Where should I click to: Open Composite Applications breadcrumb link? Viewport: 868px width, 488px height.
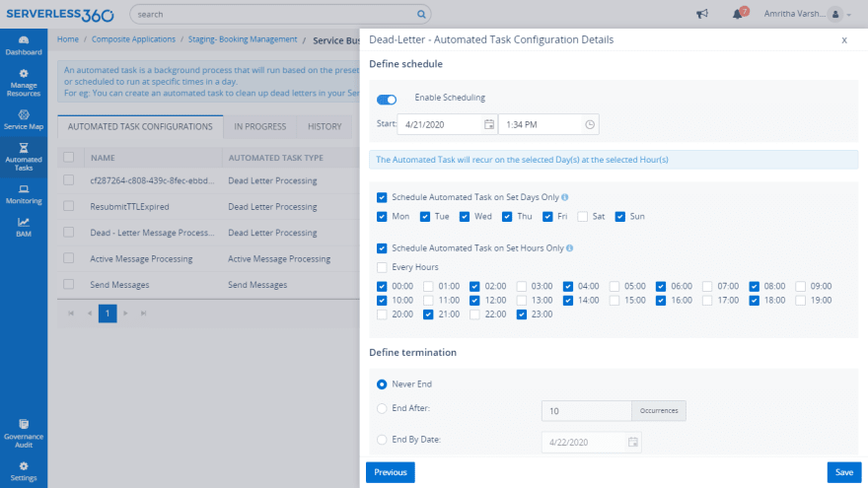point(133,39)
